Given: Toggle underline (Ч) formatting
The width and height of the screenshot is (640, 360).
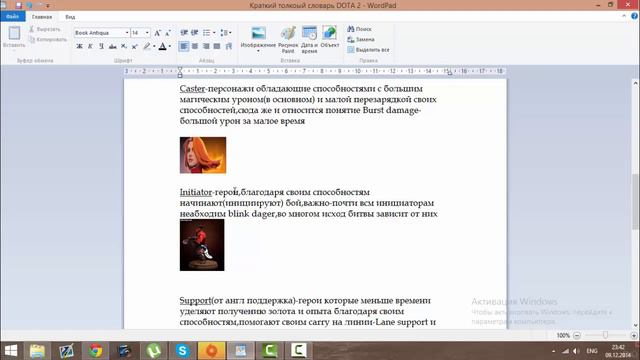Looking at the screenshot, I should 101,47.
